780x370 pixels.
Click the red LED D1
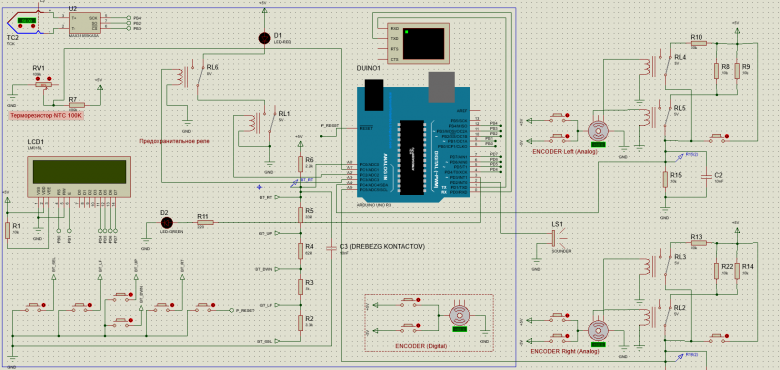click(265, 38)
